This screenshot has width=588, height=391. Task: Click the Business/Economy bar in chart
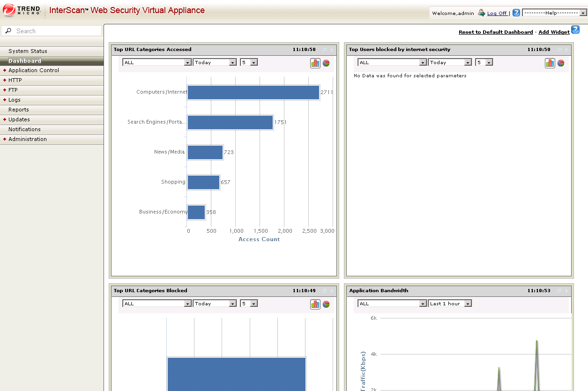[x=196, y=212]
